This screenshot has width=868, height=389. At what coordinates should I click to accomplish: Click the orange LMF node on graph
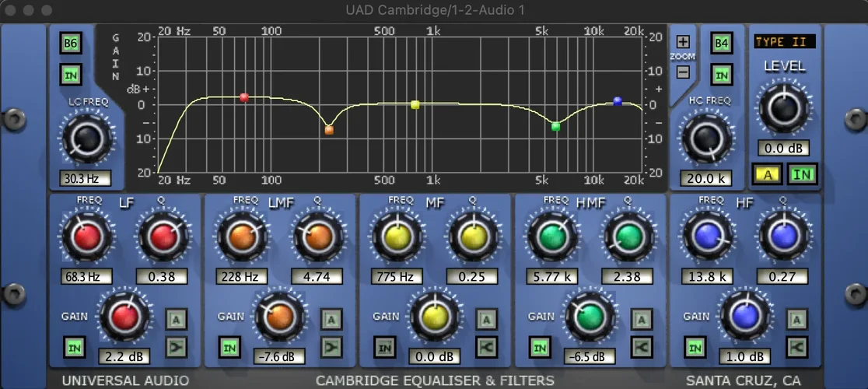pos(329,130)
